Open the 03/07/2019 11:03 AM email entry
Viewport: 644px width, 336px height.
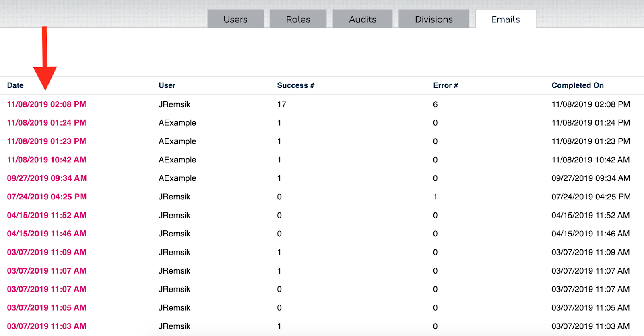(x=47, y=326)
